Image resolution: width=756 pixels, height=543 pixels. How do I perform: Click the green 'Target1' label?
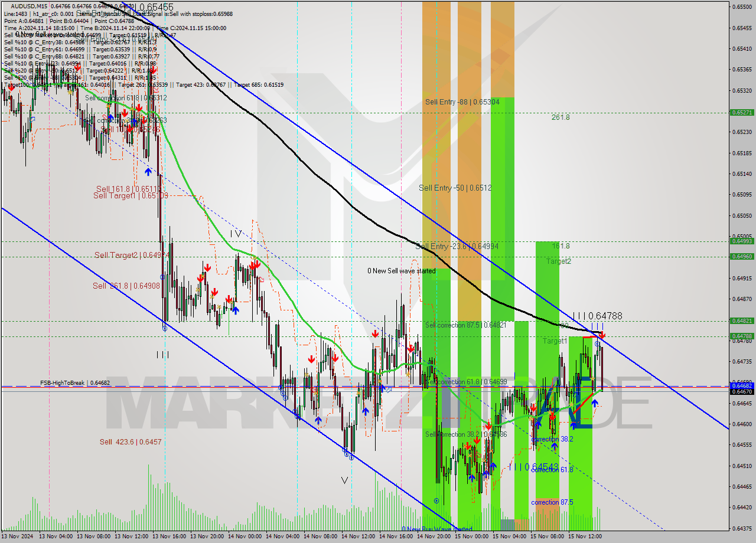555,341
